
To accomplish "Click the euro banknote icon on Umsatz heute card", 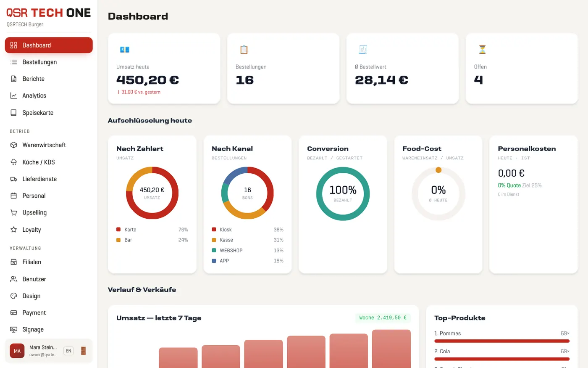I will [x=125, y=50].
